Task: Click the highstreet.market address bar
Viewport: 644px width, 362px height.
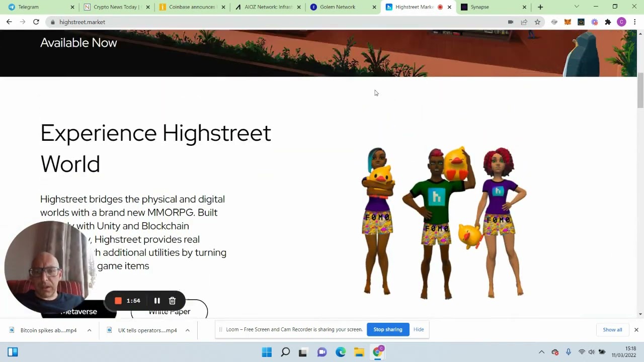Action: coord(277,22)
